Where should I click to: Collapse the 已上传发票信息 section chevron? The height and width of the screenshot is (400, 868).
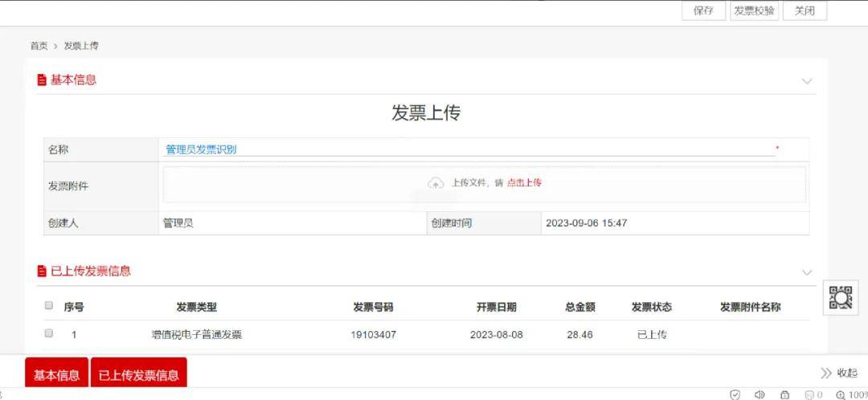pyautogui.click(x=807, y=272)
